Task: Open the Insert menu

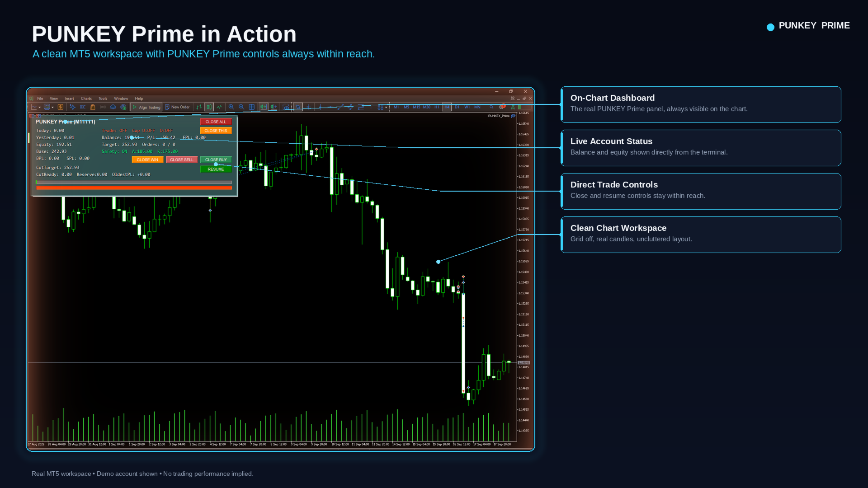Action: (x=69, y=99)
